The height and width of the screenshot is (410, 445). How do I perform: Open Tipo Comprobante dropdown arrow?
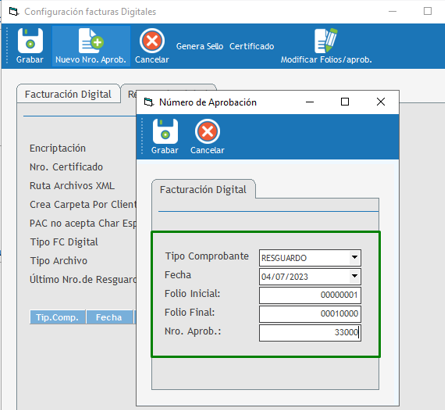pyautogui.click(x=355, y=257)
